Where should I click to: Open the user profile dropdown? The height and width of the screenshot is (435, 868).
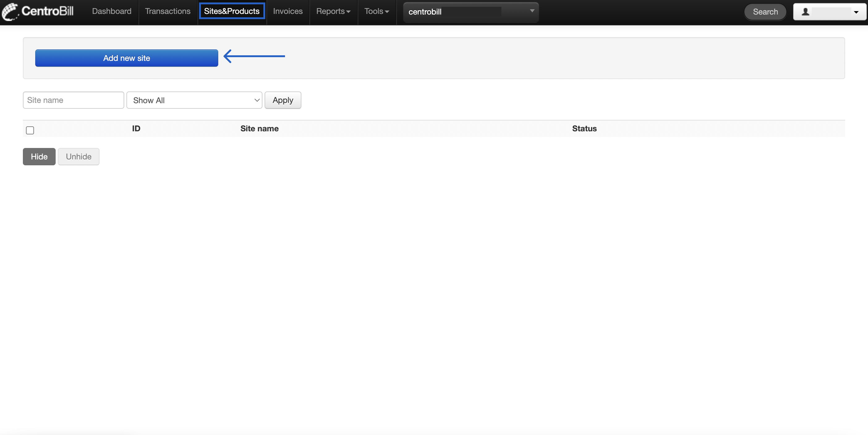[830, 12]
